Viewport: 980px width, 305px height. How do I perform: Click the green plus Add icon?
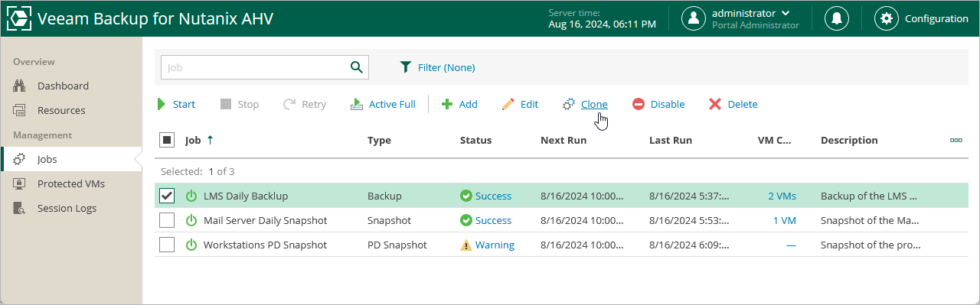tap(447, 104)
